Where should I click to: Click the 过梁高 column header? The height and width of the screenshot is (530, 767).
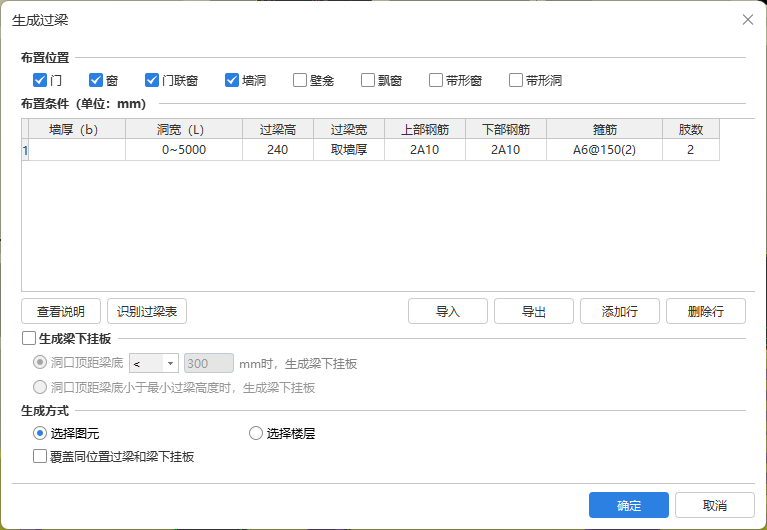coord(278,129)
